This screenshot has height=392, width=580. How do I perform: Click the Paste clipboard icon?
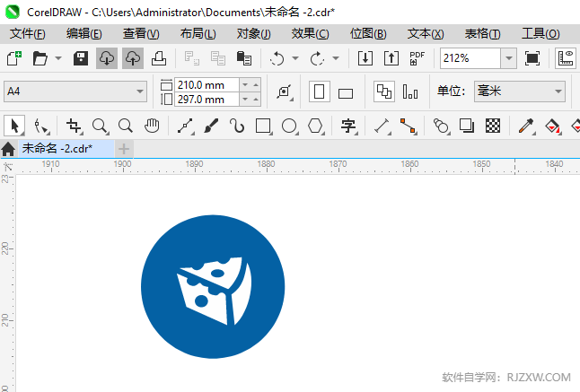point(244,58)
